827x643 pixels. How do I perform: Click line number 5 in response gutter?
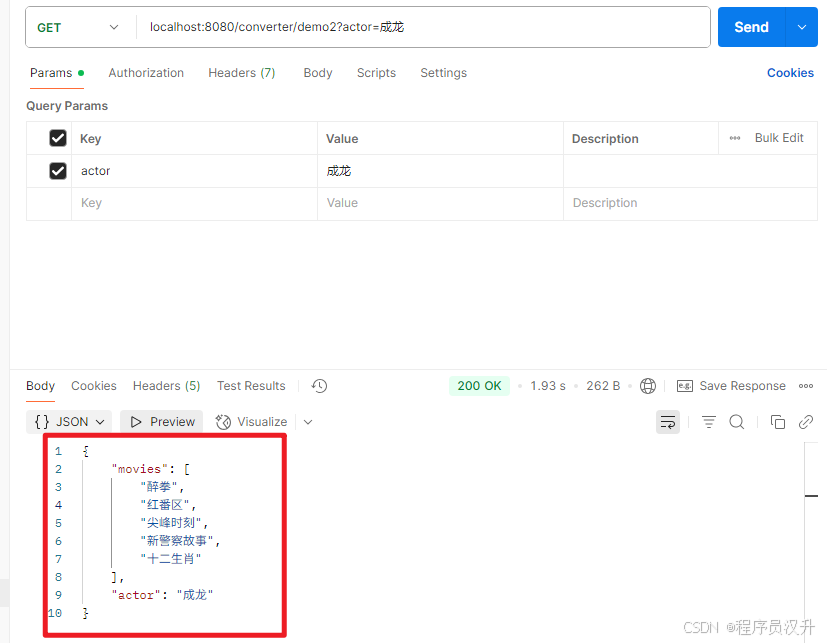(x=58, y=523)
